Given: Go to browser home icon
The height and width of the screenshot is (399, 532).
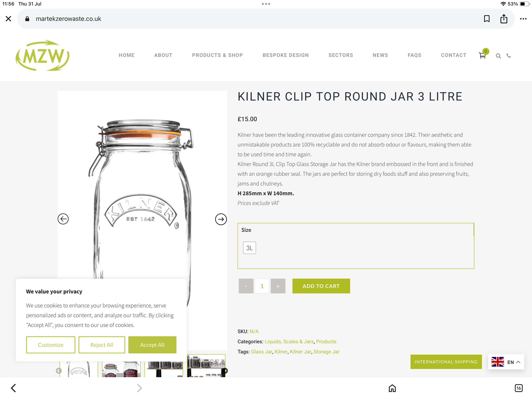Looking at the screenshot, I should click(392, 388).
